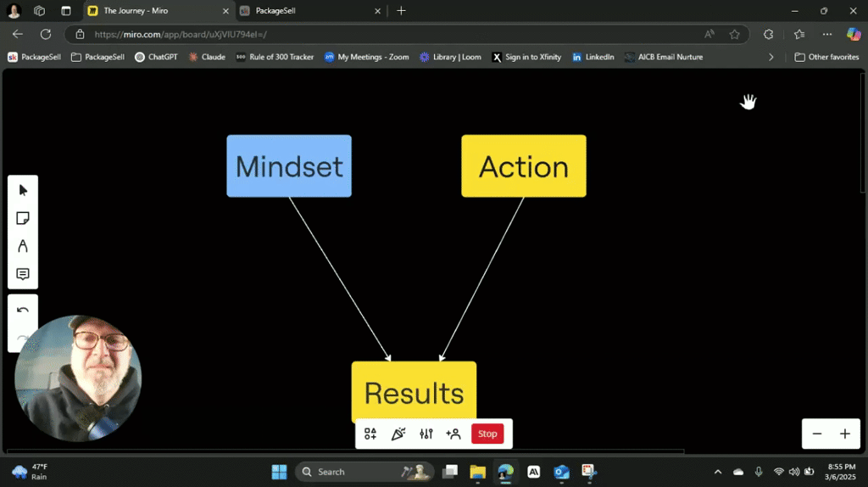
Task: Open the Sign in to Xfinity bookmark
Action: tap(527, 57)
